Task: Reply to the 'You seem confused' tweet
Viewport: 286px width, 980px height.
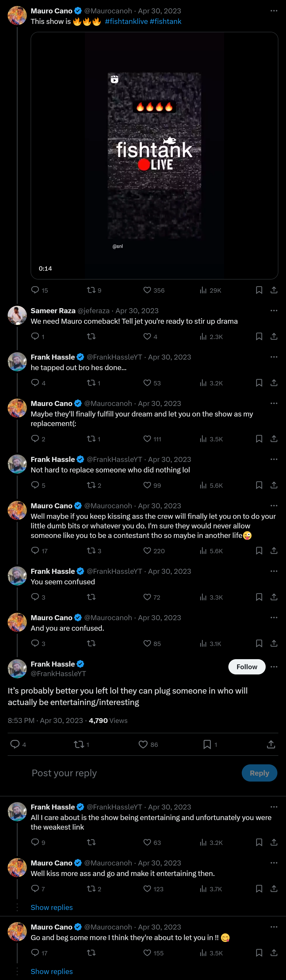Action: [38, 597]
